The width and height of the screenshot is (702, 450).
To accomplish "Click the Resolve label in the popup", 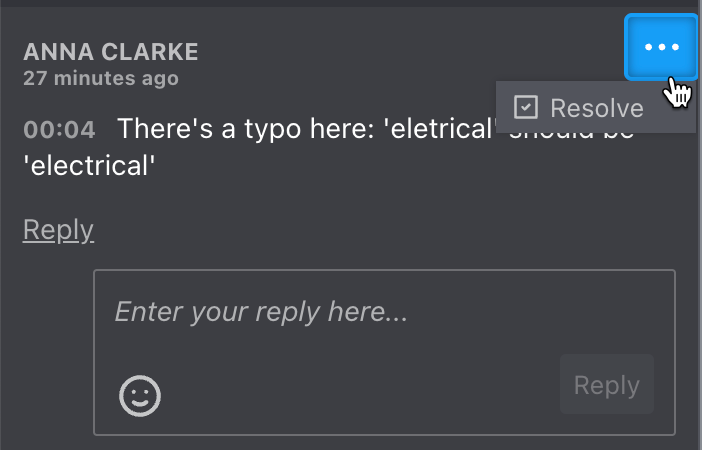I will tap(597, 108).
